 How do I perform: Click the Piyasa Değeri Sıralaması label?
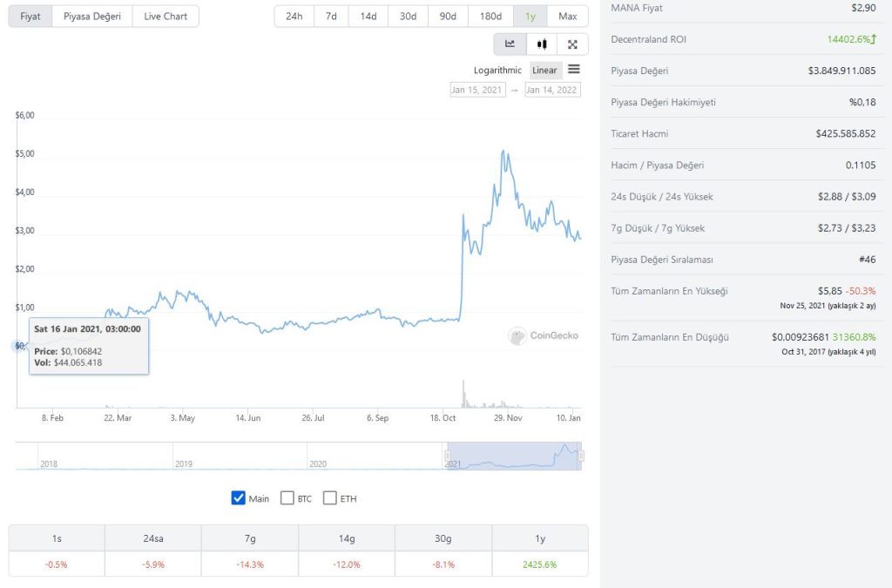point(662,260)
